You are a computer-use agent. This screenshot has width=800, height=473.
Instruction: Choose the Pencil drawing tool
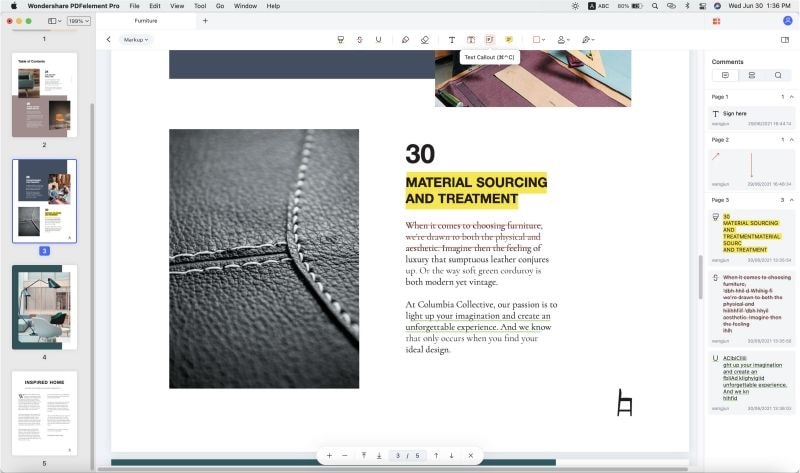coord(405,40)
